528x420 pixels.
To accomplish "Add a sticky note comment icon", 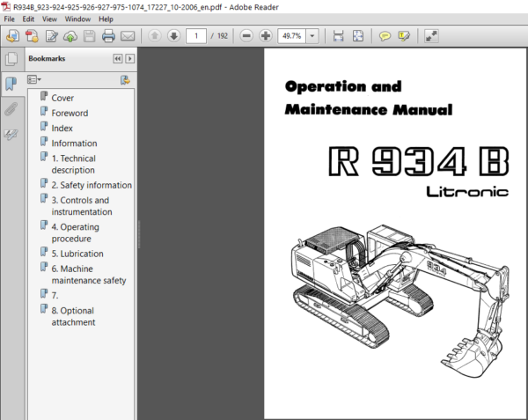I will click(385, 36).
